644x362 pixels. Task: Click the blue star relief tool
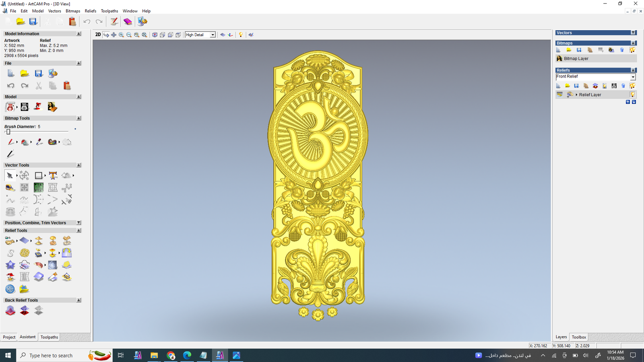tap(10, 265)
